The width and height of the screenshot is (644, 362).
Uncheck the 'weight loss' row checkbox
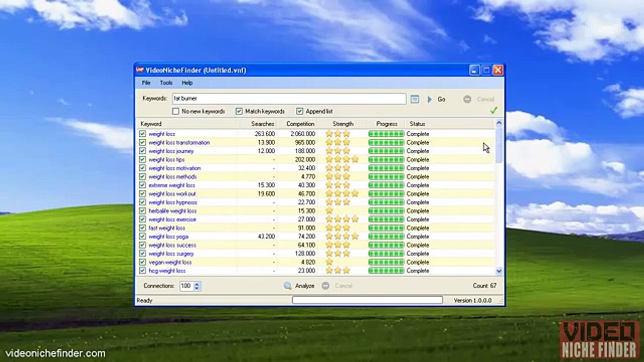point(142,134)
